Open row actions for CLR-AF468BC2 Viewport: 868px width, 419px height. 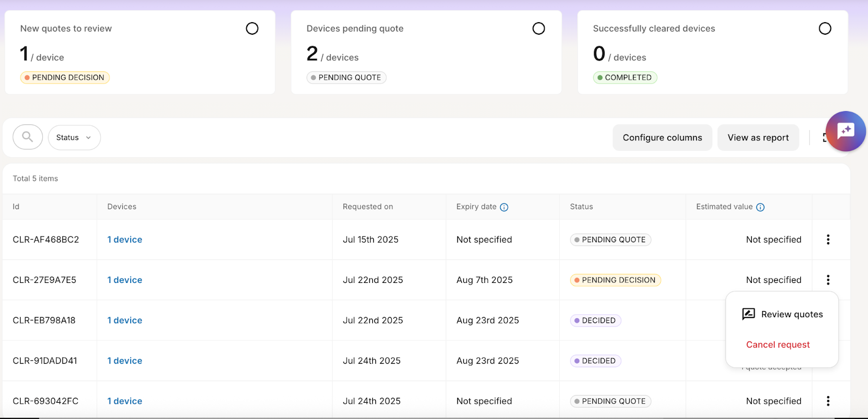click(x=828, y=240)
